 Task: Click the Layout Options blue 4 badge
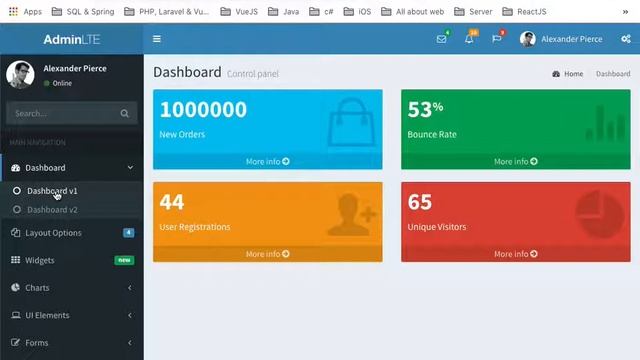129,233
